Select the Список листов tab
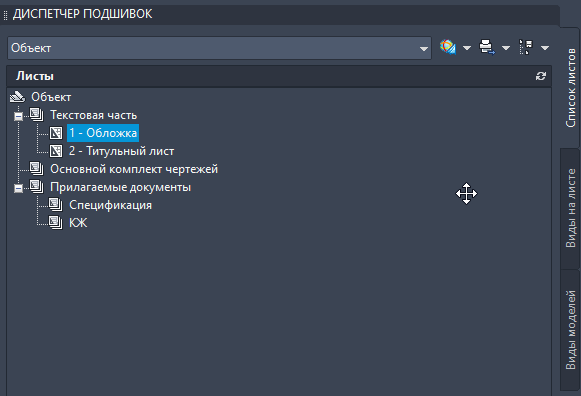581x396 pixels. pyautogui.click(x=570, y=88)
